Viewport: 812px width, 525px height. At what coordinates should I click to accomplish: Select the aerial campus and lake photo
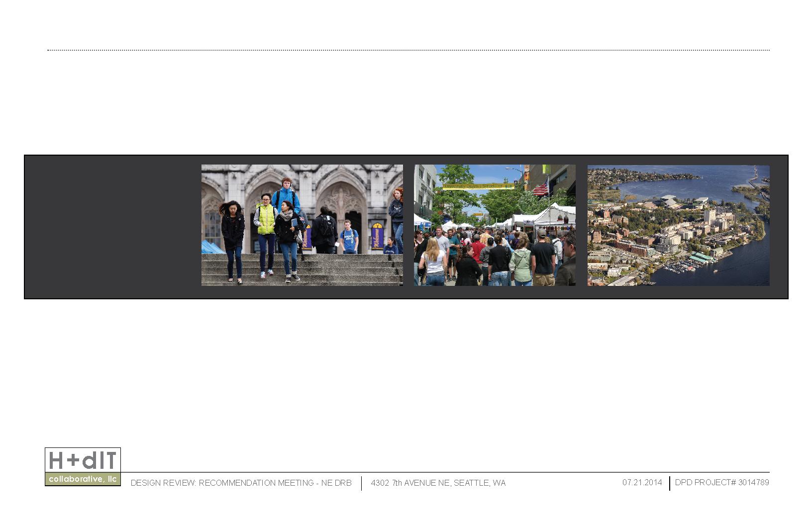[678, 225]
